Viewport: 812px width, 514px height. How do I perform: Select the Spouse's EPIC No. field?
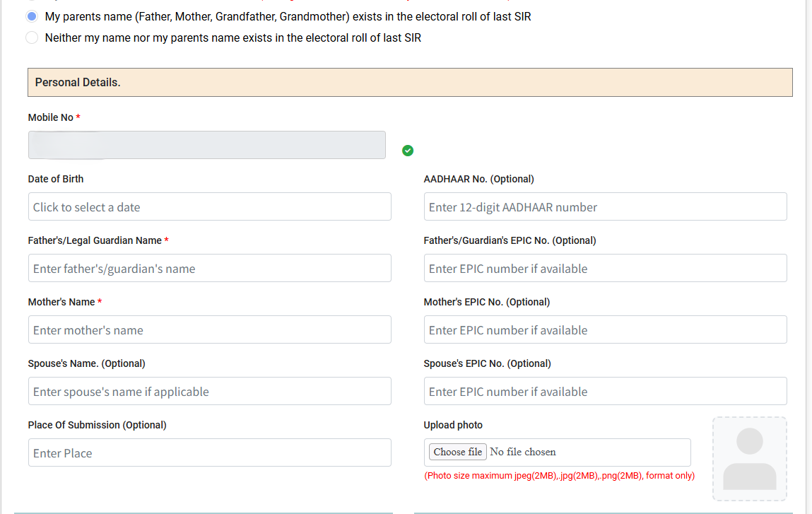605,391
